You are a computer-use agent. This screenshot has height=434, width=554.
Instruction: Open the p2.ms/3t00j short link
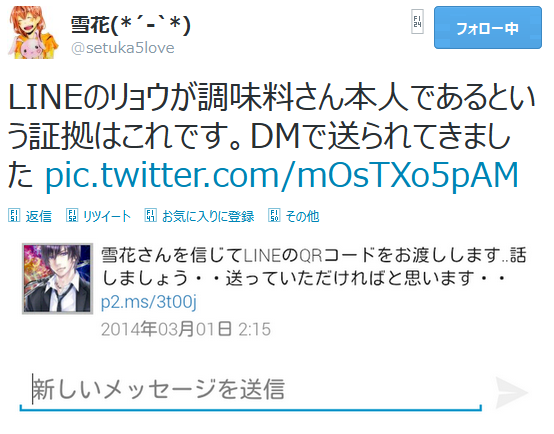click(x=149, y=302)
